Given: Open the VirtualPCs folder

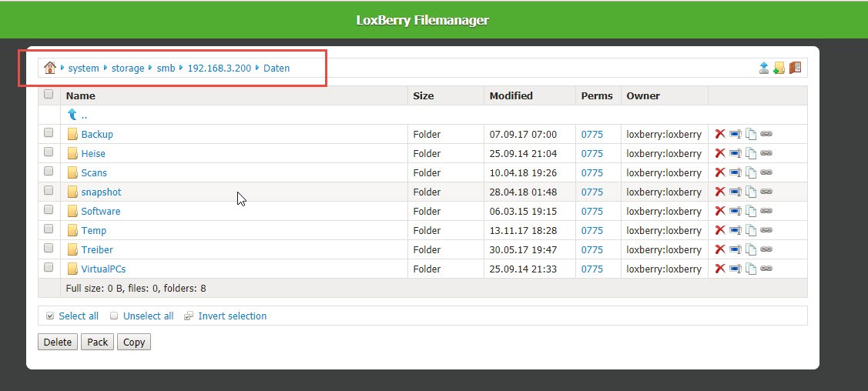Looking at the screenshot, I should 103,269.
